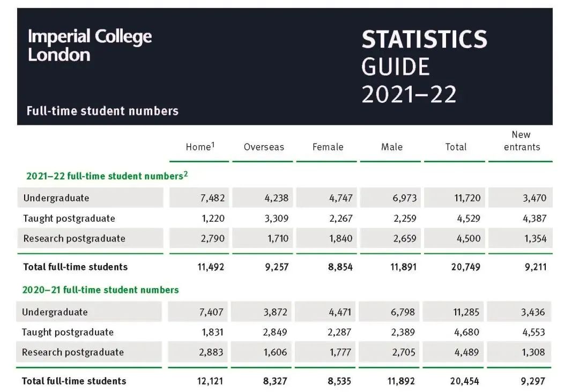The image size is (579, 392).
Task: Click the 20,749 total full-time students cell
Action: (x=465, y=267)
